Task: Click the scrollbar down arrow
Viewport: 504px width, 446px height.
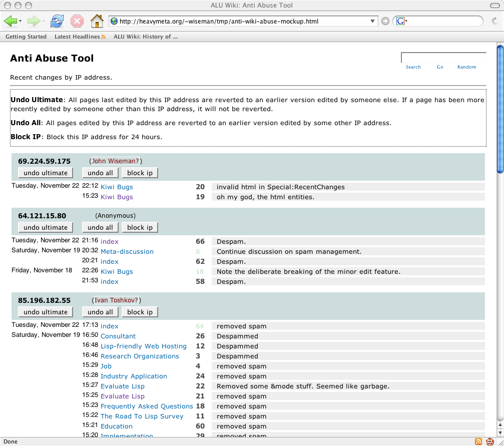Action: 500,433
